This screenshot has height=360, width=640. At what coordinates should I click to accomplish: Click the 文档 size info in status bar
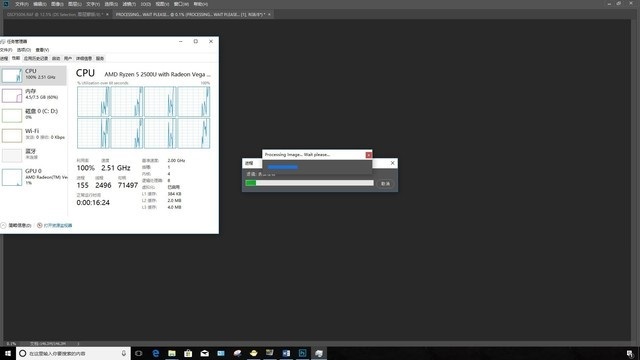(x=48, y=344)
